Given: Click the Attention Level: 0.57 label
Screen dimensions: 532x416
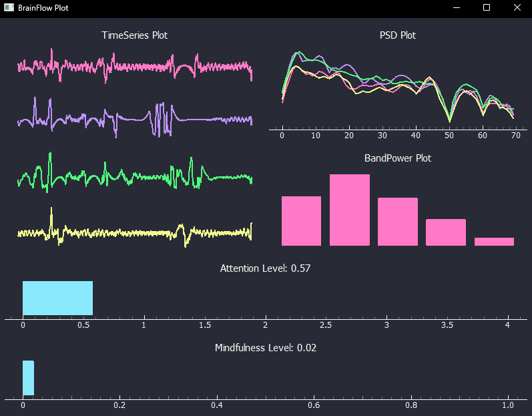Looking at the screenshot, I should (265, 268).
